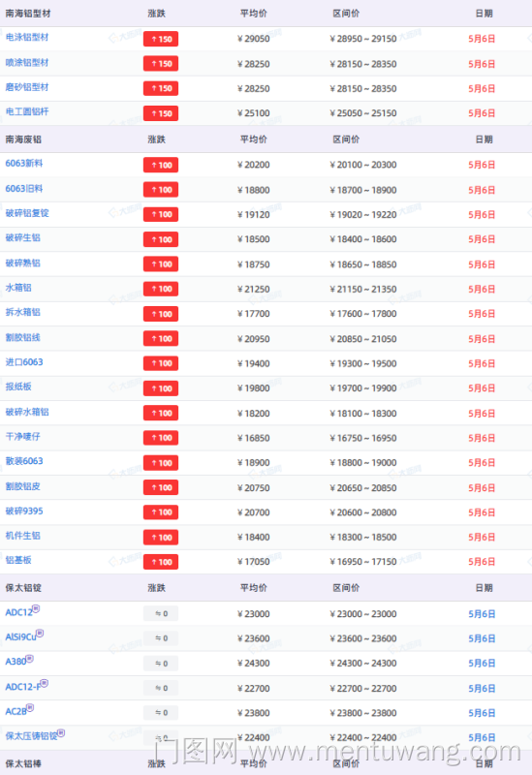The height and width of the screenshot is (775, 532).
Task: Click the red ↑100 badge for 6063旧料
Action: coord(161,190)
